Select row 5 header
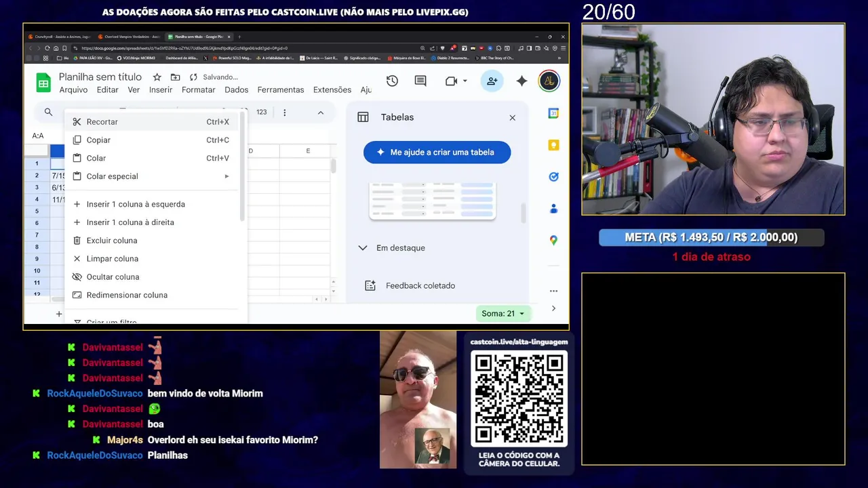 37,211
